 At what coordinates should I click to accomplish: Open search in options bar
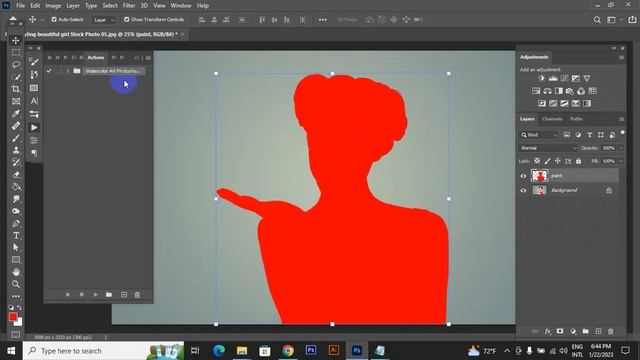[597, 19]
